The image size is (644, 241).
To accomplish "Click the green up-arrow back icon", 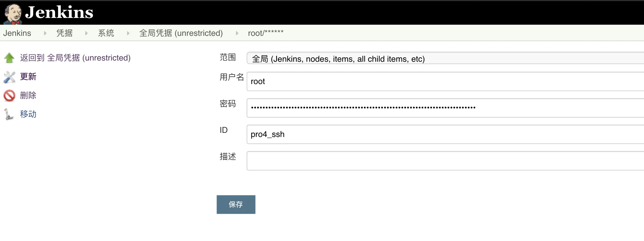I will pos(9,58).
